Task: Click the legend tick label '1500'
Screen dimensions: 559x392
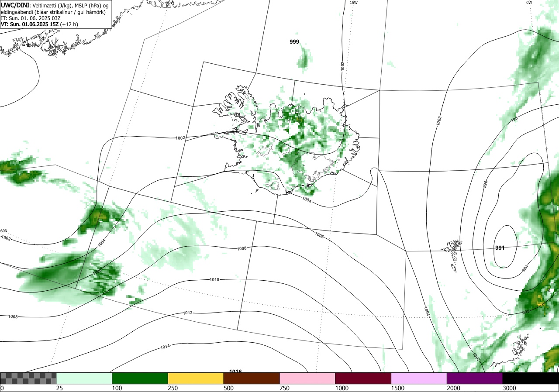Action: pos(398,388)
